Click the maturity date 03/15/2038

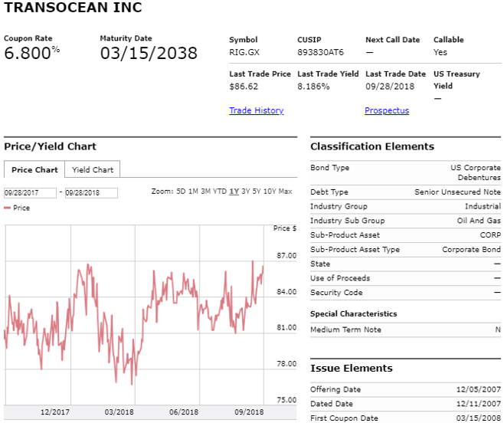(x=149, y=53)
